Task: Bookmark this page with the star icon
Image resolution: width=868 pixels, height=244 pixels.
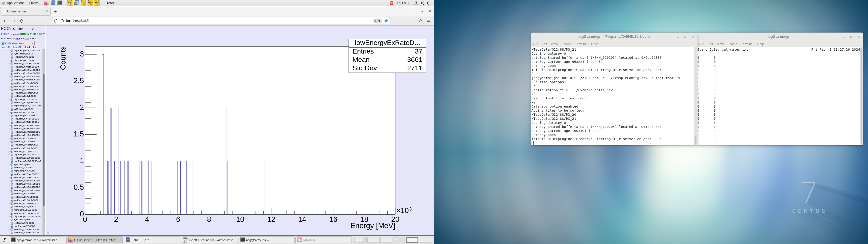Action: 387,21
